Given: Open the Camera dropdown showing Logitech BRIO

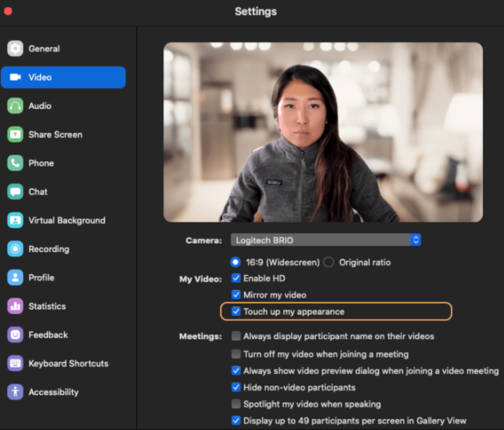Looking at the screenshot, I should [326, 240].
